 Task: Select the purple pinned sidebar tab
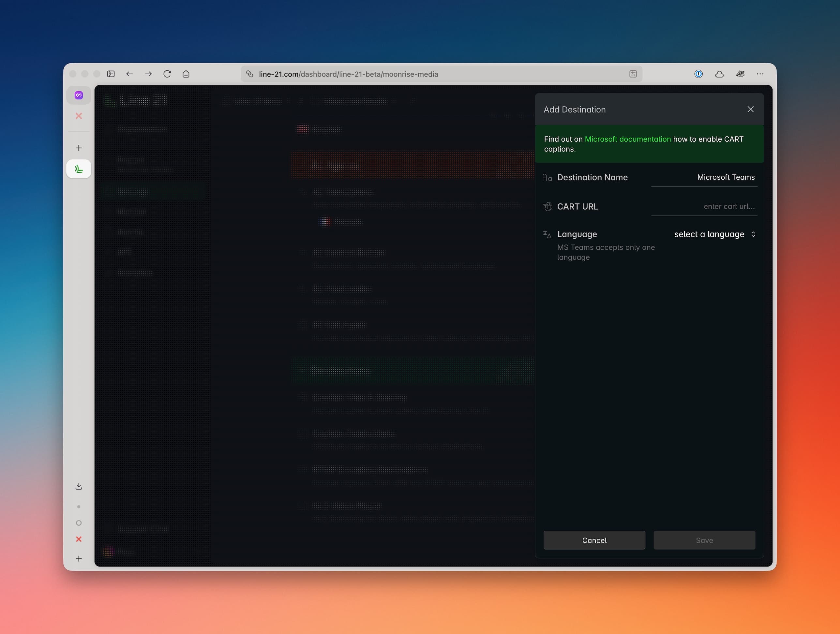pyautogui.click(x=79, y=95)
